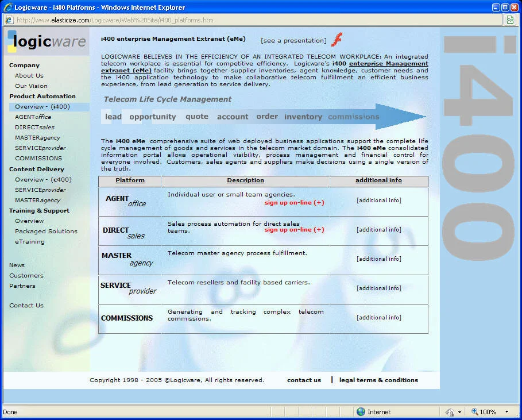Image resolution: width=522 pixels, height=420 pixels.
Task: Click the Description column header
Action: coord(245,180)
